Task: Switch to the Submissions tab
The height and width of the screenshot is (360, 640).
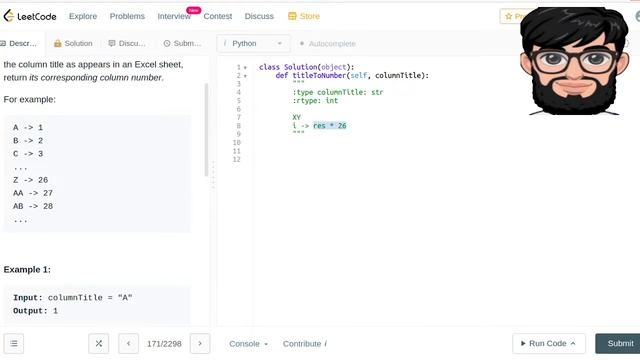Action: 182,43
